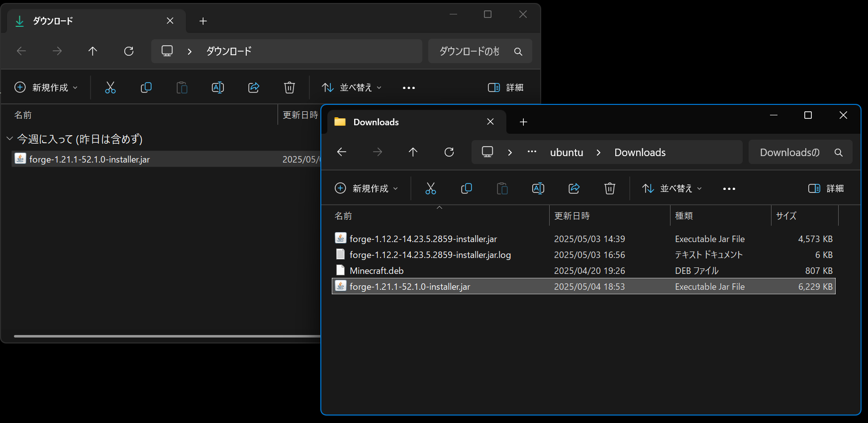The width and height of the screenshot is (868, 423).
Task: Refresh the ダウンロード window
Action: tap(129, 51)
